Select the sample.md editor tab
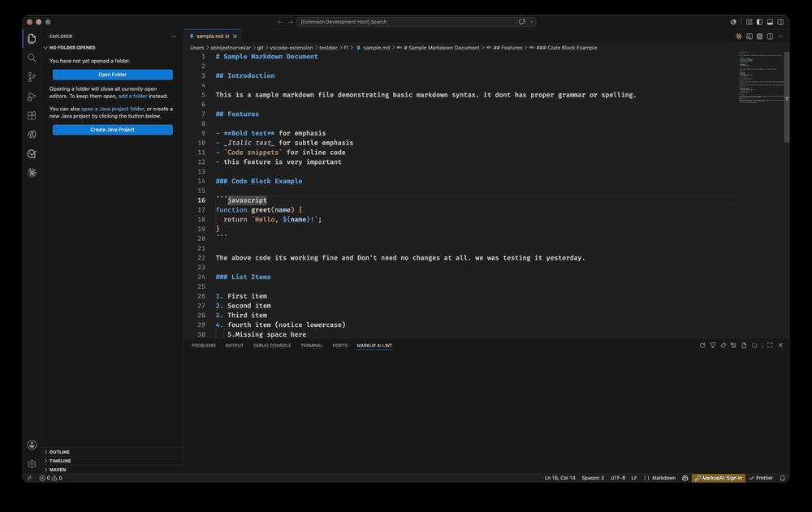812x512 pixels. tap(212, 37)
